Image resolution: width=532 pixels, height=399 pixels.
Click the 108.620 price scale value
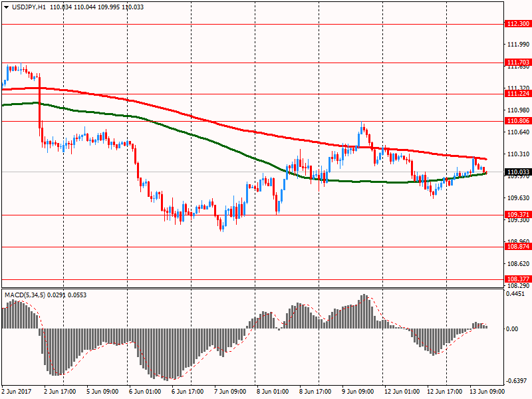[x=519, y=263]
